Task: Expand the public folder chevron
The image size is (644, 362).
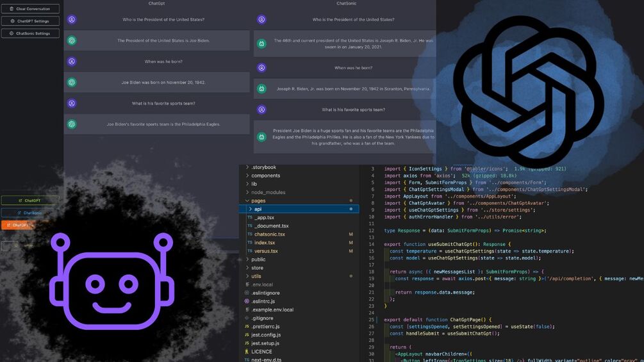Action: tap(247, 259)
